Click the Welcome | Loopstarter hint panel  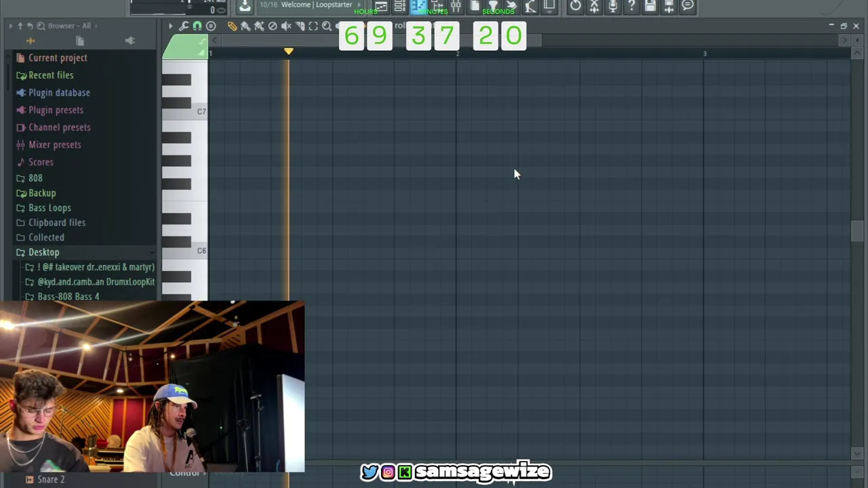311,5
